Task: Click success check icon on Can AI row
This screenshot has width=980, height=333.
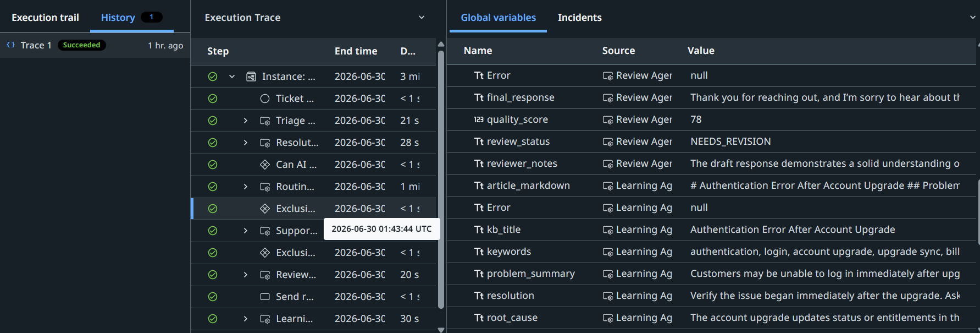Action: pyautogui.click(x=213, y=165)
